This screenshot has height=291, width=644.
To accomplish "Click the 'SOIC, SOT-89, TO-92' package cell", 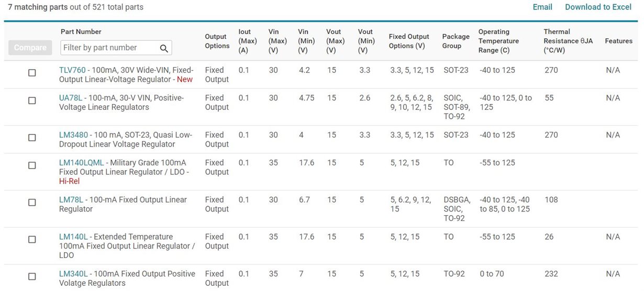I will pos(456,107).
